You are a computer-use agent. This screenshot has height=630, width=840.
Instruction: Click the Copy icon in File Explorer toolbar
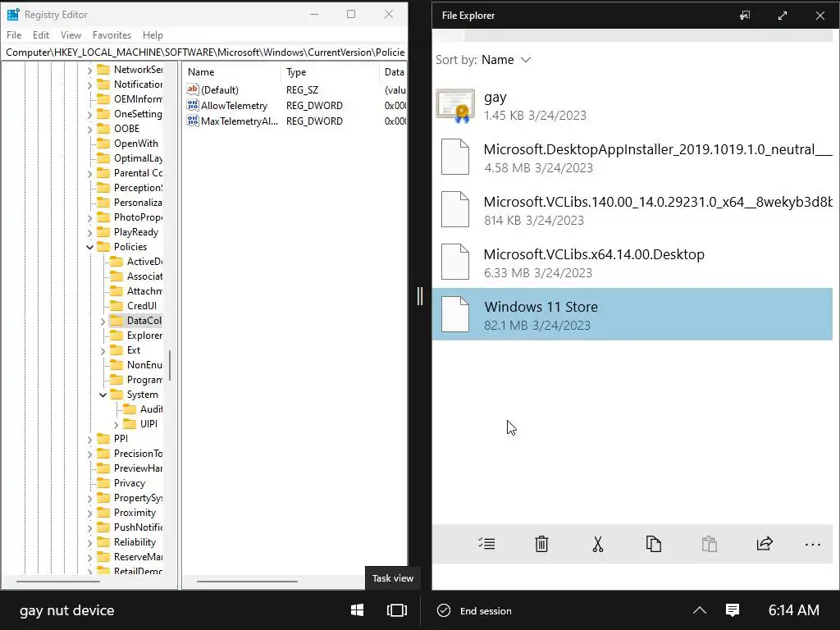(654, 544)
